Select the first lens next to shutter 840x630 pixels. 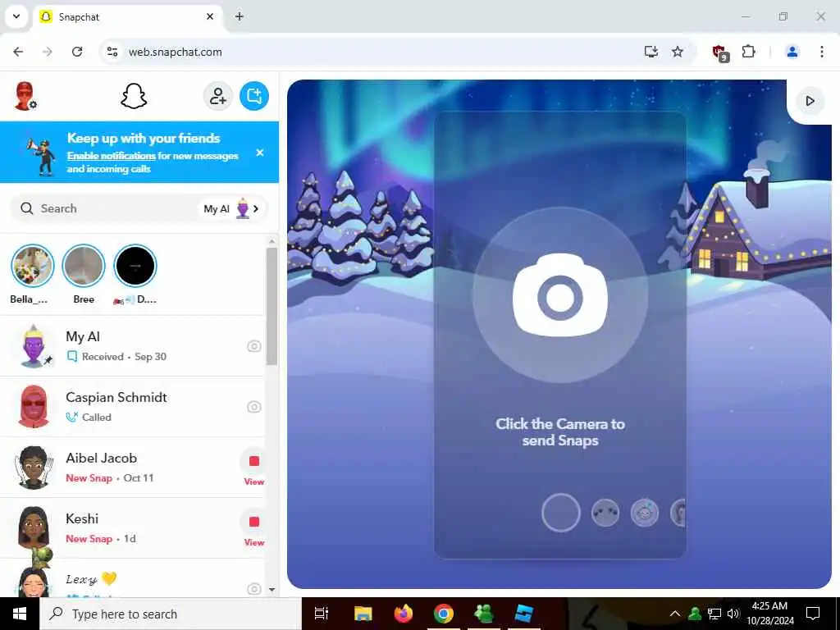click(x=605, y=513)
